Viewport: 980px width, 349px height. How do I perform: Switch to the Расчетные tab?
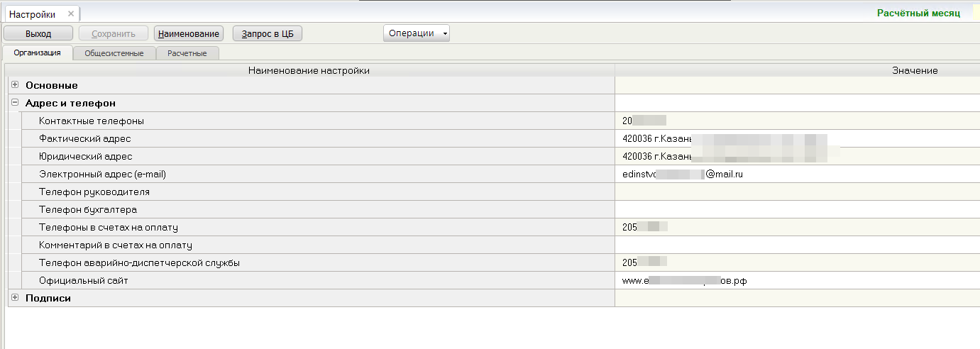pos(187,53)
